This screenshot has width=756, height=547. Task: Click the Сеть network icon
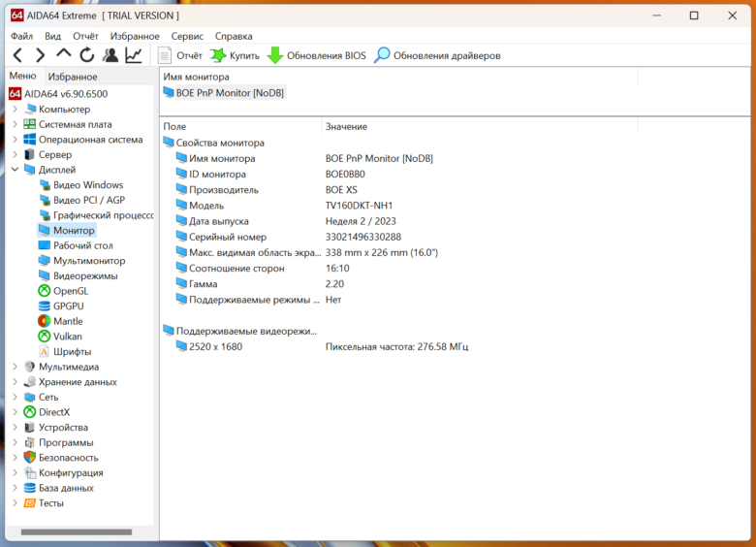click(x=29, y=397)
